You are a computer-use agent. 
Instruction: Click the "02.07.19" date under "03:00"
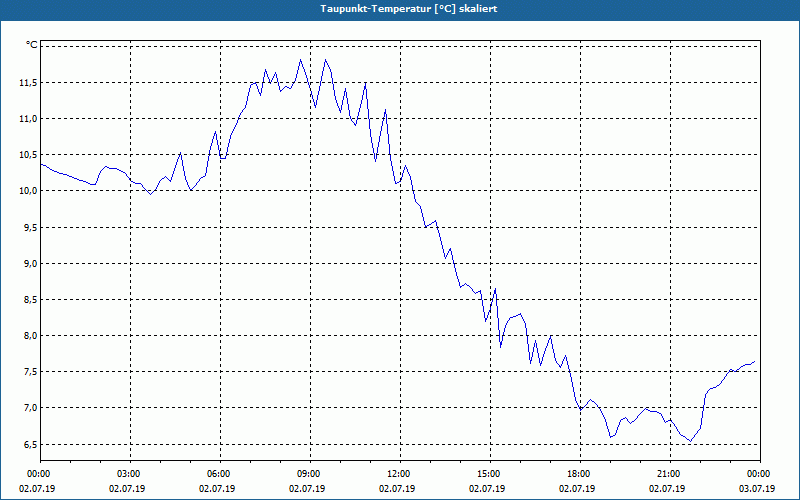127,488
